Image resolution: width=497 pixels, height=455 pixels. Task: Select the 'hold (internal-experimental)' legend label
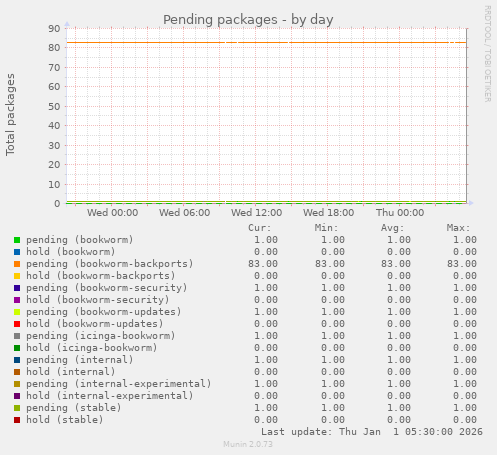coord(110,396)
